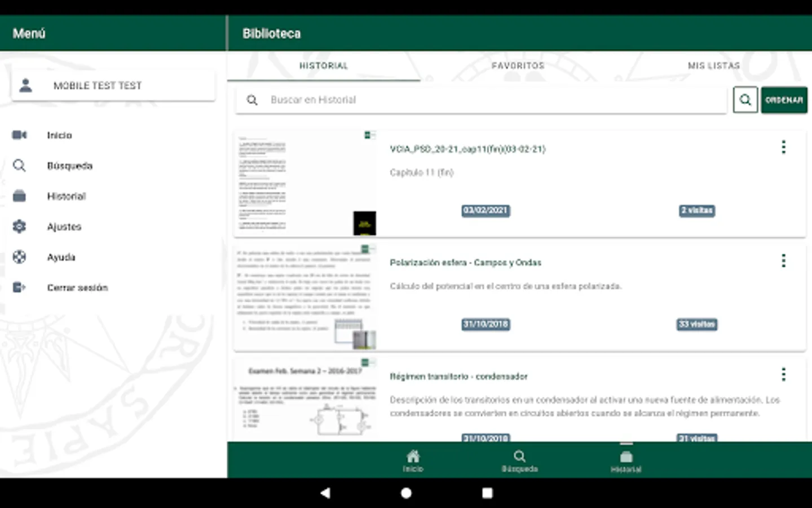Image resolution: width=812 pixels, height=508 pixels.
Task: Click the 33 visitas badge
Action: click(x=697, y=324)
